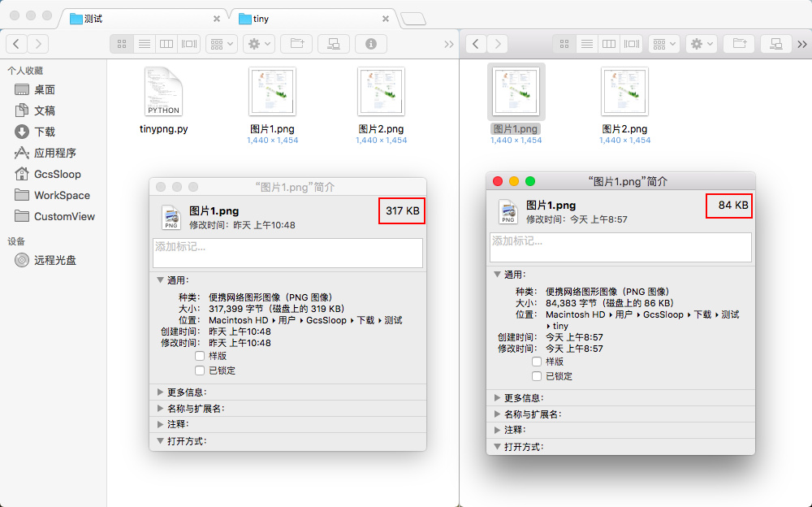
Task: Expand 名称与扩展名 in 84 KB info window
Action: click(497, 414)
